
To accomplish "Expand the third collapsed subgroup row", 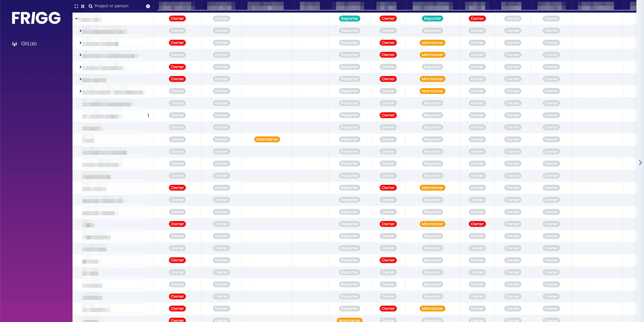I will (80, 55).
